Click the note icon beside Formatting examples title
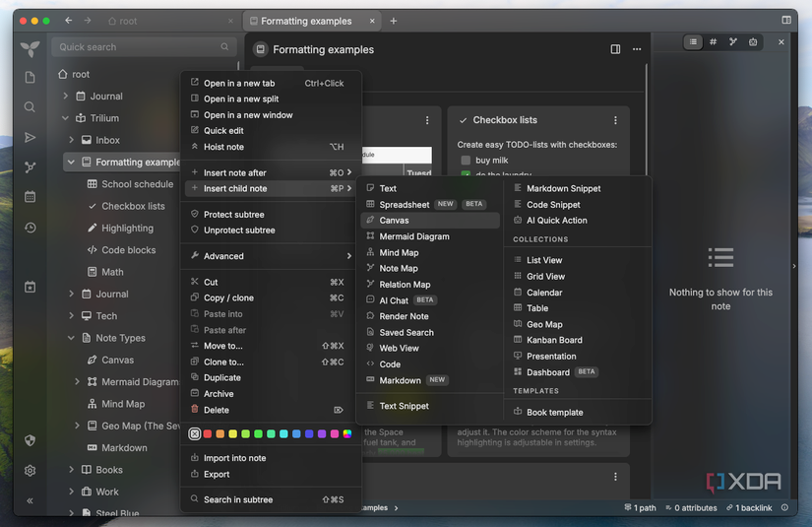 [x=261, y=49]
